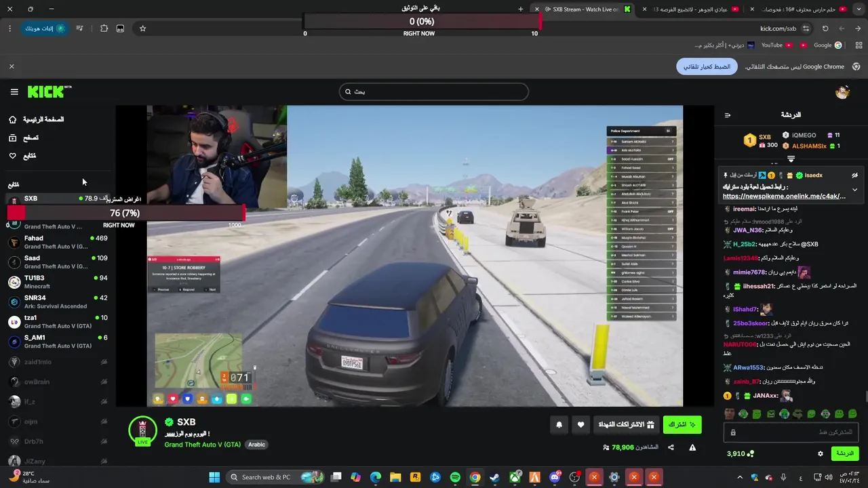Open site information icon in address bar

click(806, 28)
